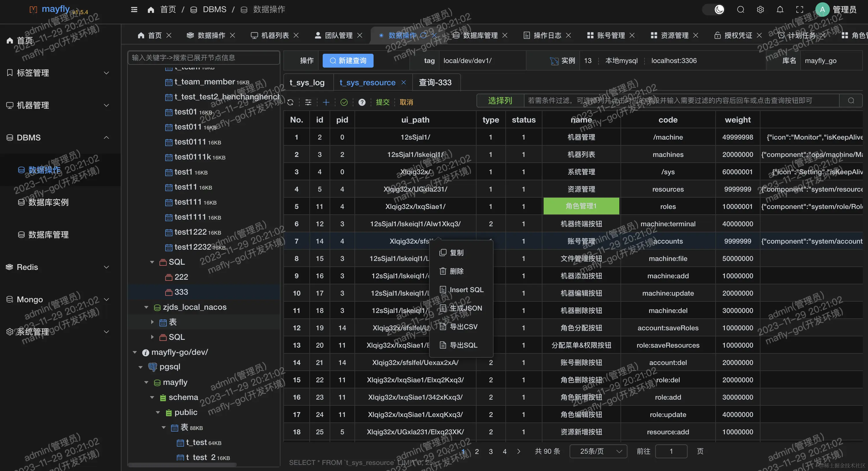Click the 新建查询 button
The height and width of the screenshot is (471, 868).
click(348, 61)
